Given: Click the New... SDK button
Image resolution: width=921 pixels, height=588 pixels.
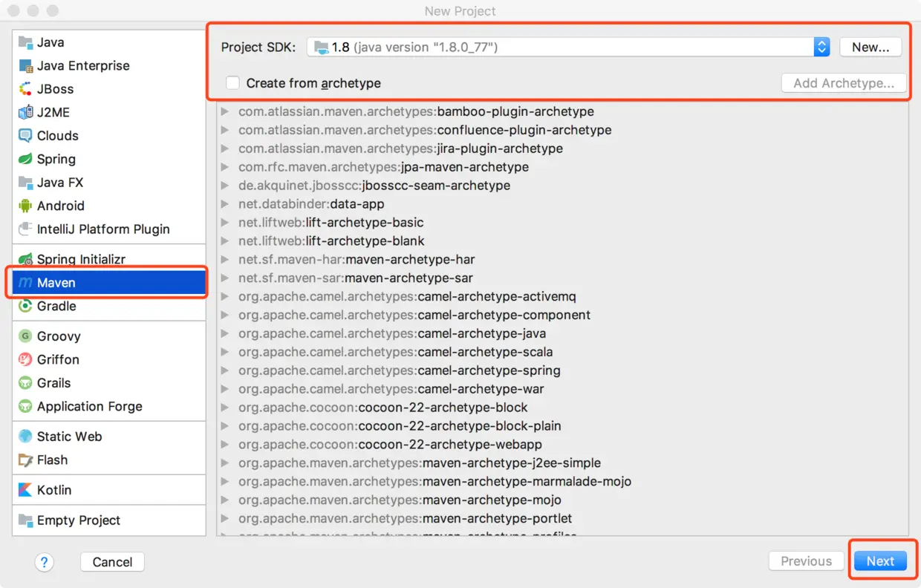Looking at the screenshot, I should point(870,47).
